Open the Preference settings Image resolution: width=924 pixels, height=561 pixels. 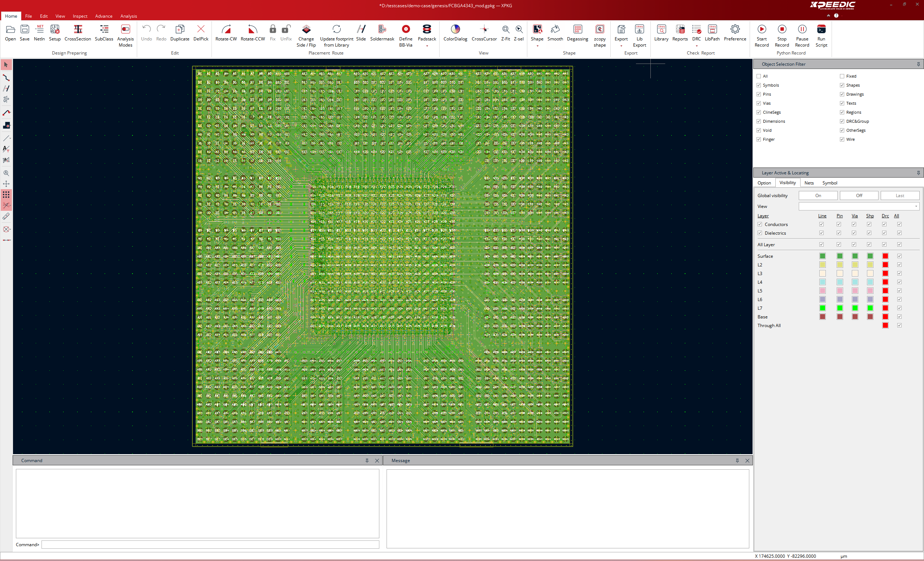point(735,34)
